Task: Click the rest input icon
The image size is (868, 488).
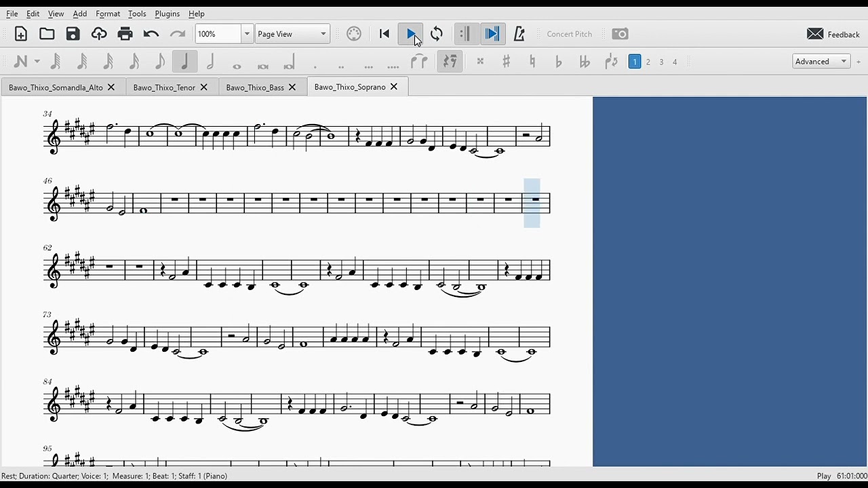Action: [449, 62]
